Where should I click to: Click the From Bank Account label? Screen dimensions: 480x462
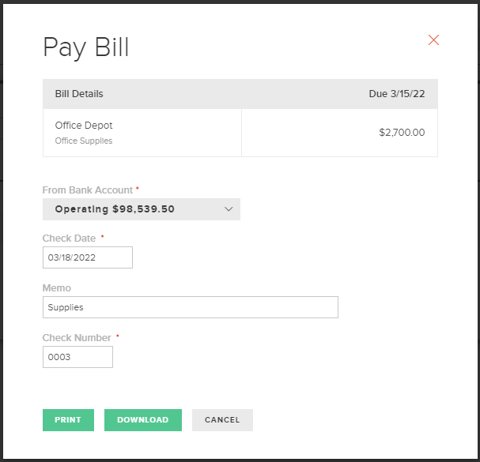[x=88, y=190]
